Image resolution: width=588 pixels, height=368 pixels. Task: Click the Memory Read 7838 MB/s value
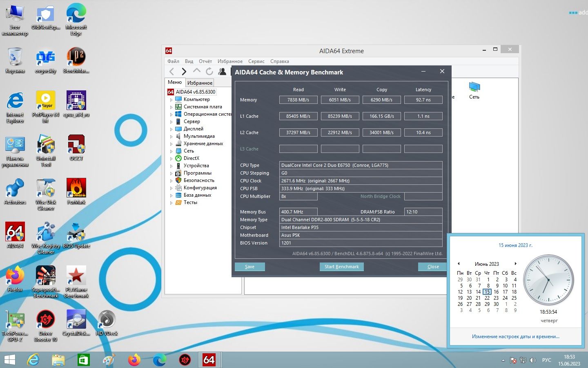tap(298, 100)
